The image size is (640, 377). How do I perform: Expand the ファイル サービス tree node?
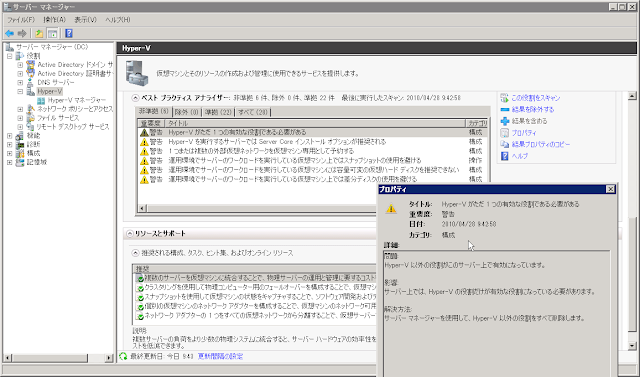tap(20, 118)
